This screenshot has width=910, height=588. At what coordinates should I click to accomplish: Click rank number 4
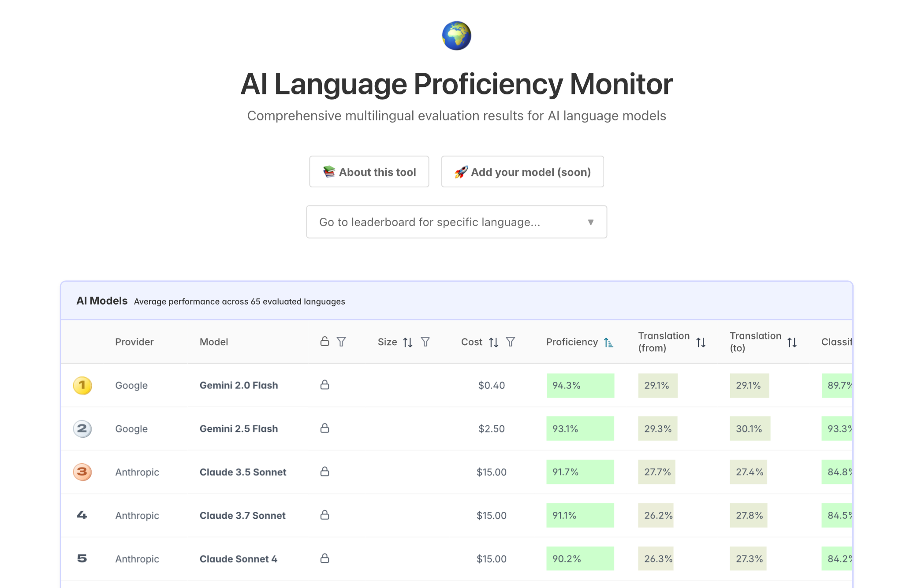pos(82,515)
